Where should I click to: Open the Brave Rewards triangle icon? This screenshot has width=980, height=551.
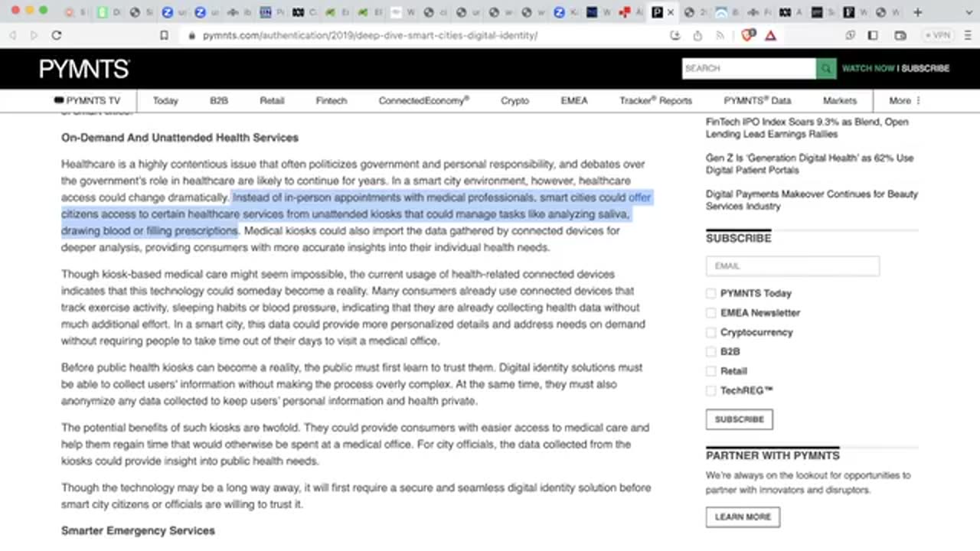(770, 35)
